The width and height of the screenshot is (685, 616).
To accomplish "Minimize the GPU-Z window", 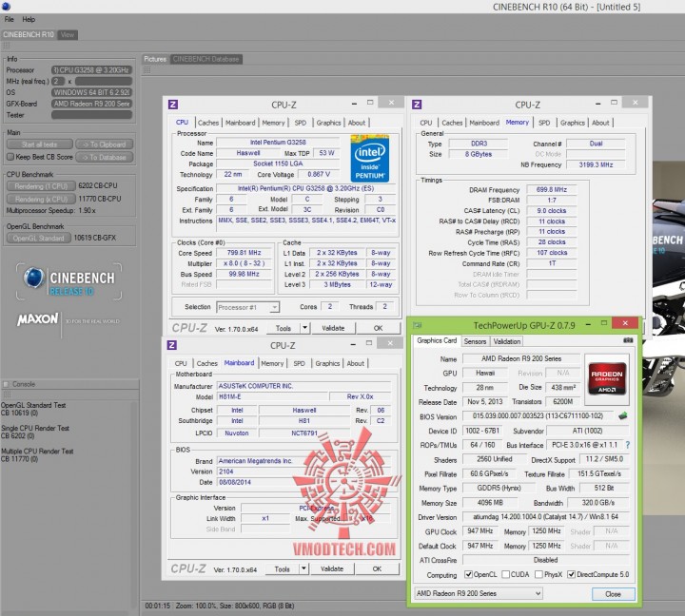I will 589,324.
